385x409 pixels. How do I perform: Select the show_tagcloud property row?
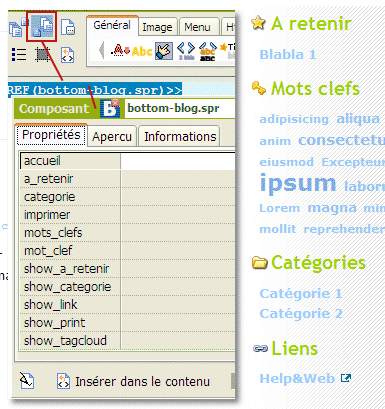click(127, 341)
